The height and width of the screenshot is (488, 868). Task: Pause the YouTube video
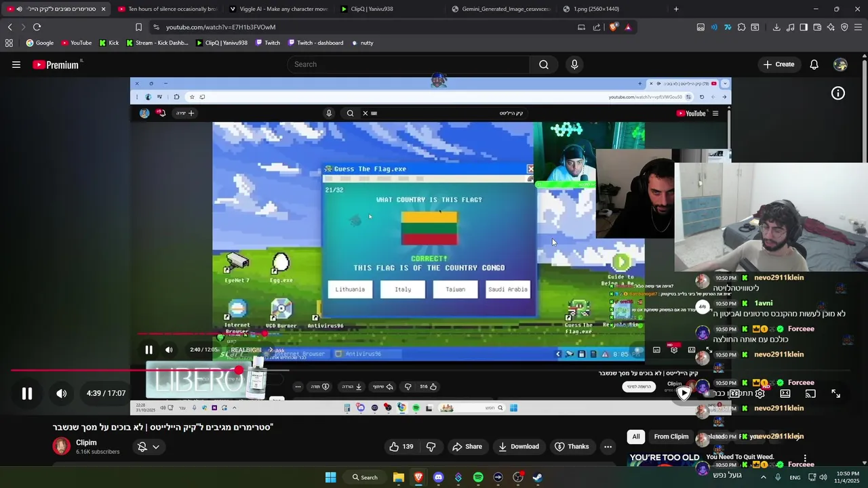coord(27,393)
